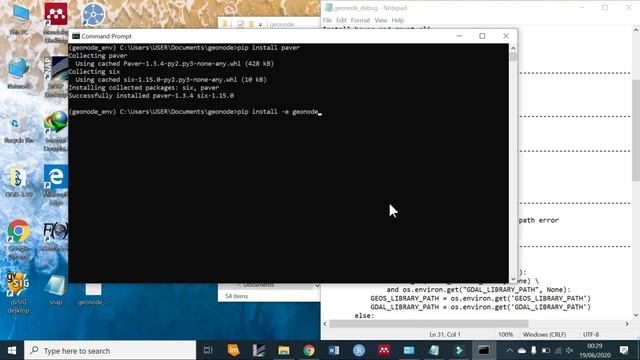Open Notepad Format menu
Image resolution: width=640 pixels, height=360 pixels.
click(360, 20)
